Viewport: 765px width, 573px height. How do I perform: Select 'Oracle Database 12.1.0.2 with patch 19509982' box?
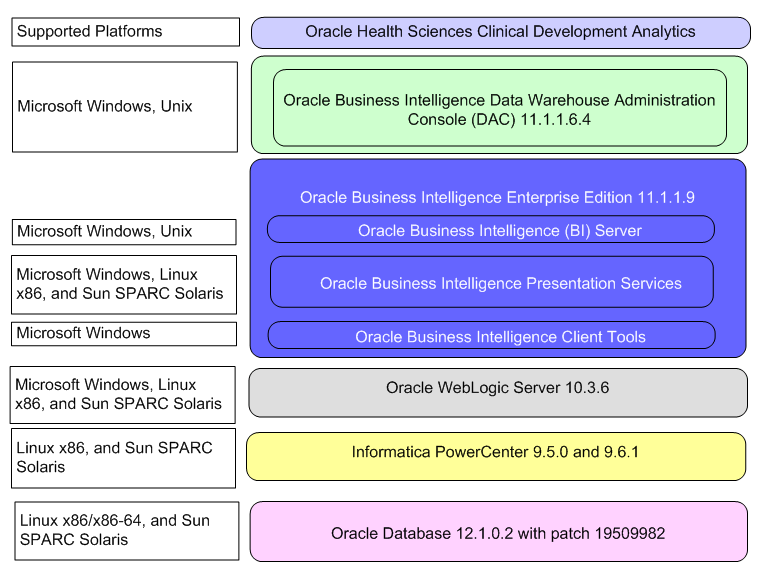(499, 532)
